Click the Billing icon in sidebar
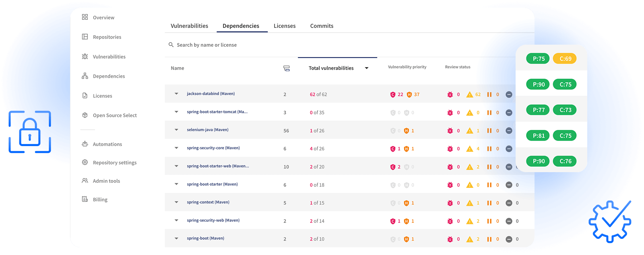The width and height of the screenshot is (644, 255). pos(85,199)
